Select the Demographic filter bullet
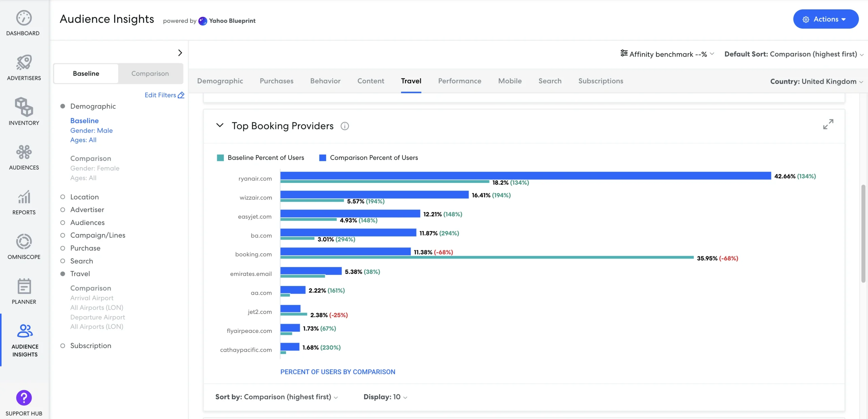 point(62,106)
